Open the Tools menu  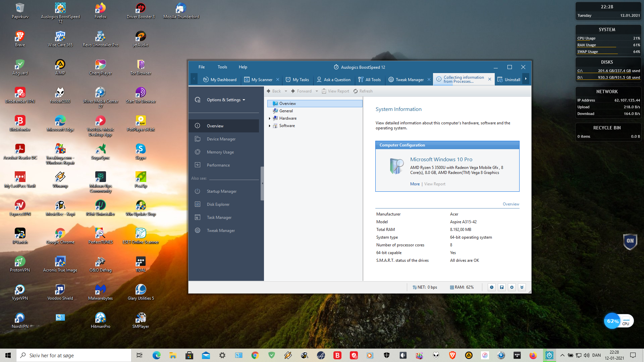click(x=222, y=67)
